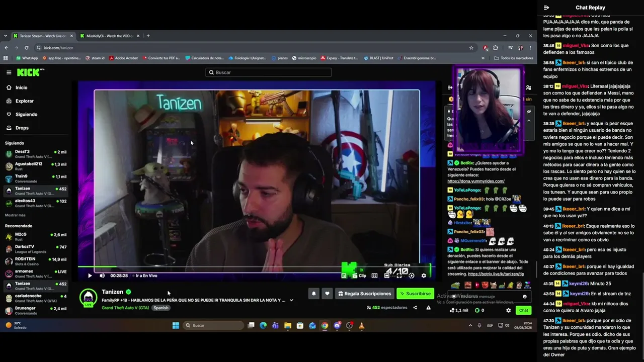Open ROSHTEIN recommended channel
644x362 pixels.
(x=35, y=261)
